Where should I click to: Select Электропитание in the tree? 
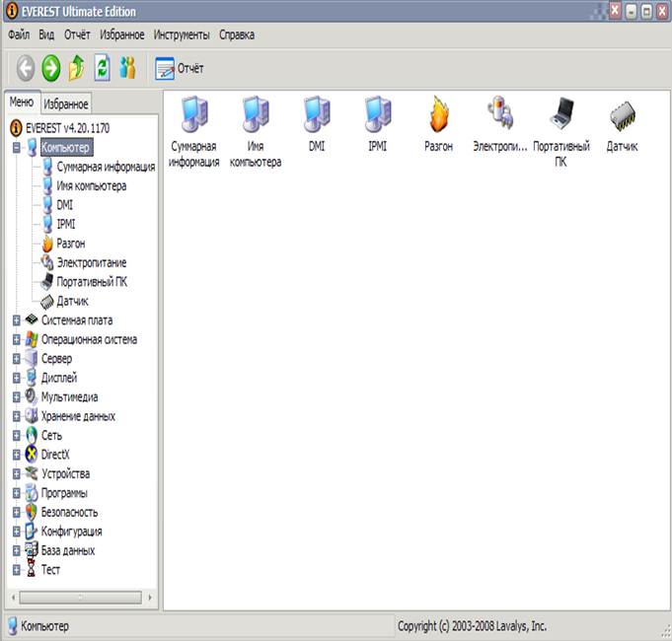(92, 262)
